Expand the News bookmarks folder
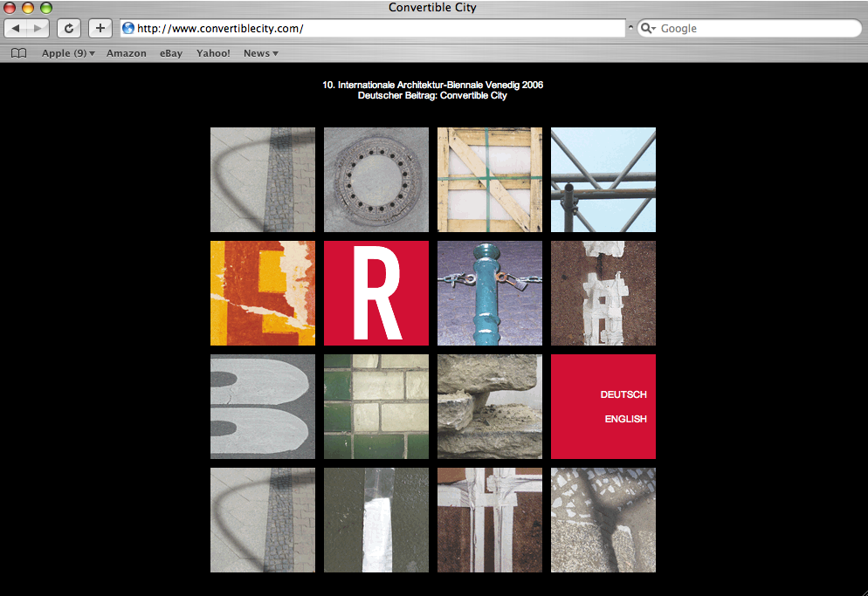The height and width of the screenshot is (596, 868). [260, 53]
